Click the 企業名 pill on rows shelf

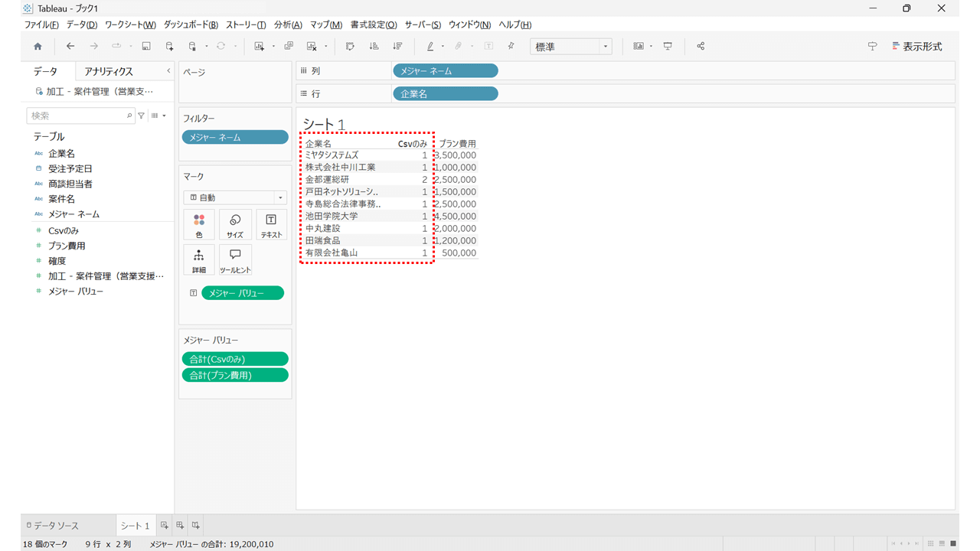pos(446,93)
